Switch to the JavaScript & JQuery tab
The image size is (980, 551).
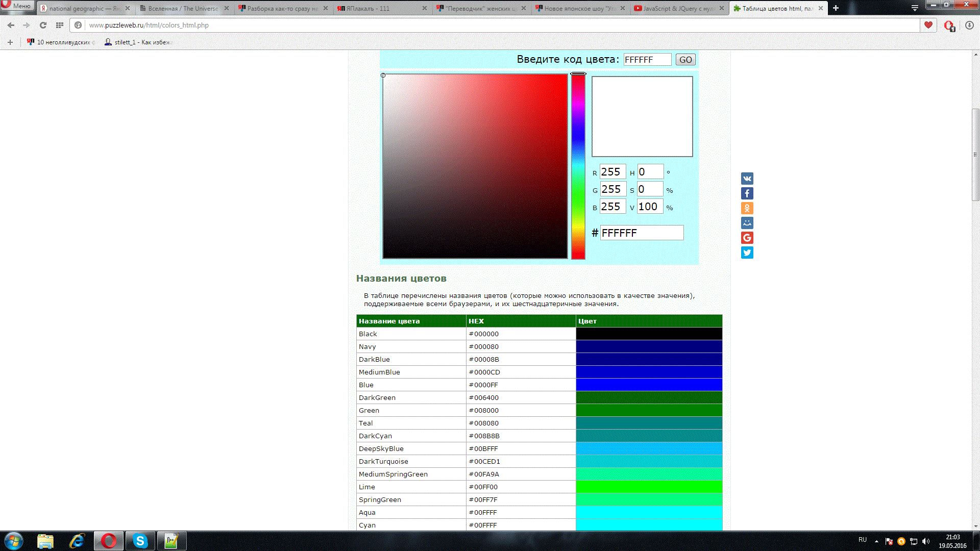(677, 9)
